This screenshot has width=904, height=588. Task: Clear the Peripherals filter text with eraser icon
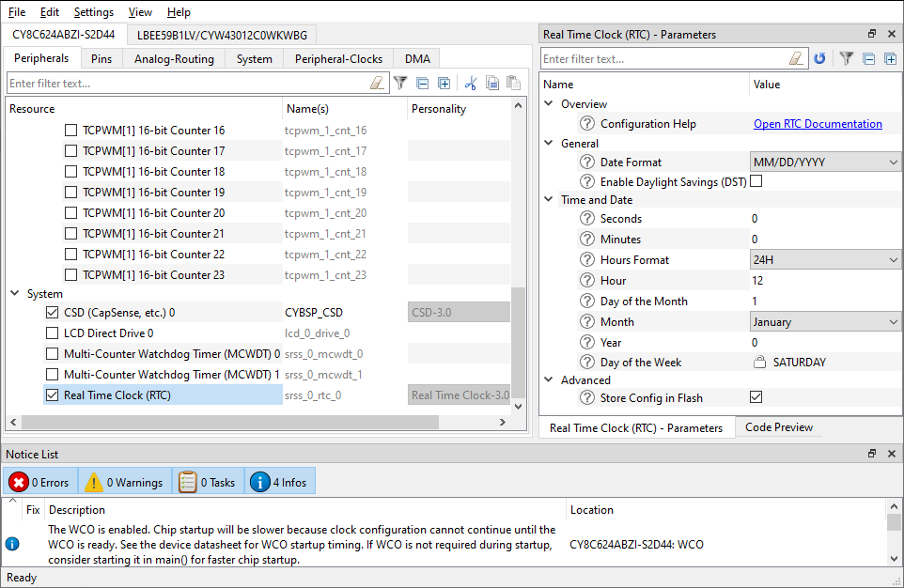377,83
